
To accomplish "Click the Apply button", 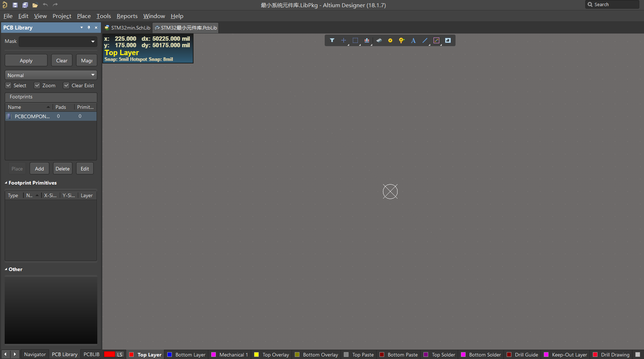I will 26,61.
